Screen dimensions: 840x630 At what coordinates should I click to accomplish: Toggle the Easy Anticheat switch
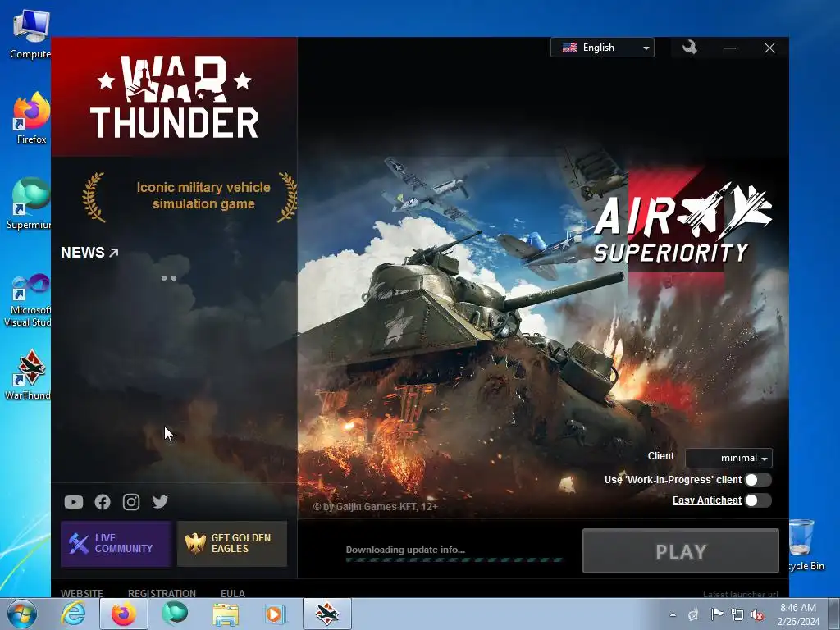pyautogui.click(x=757, y=500)
